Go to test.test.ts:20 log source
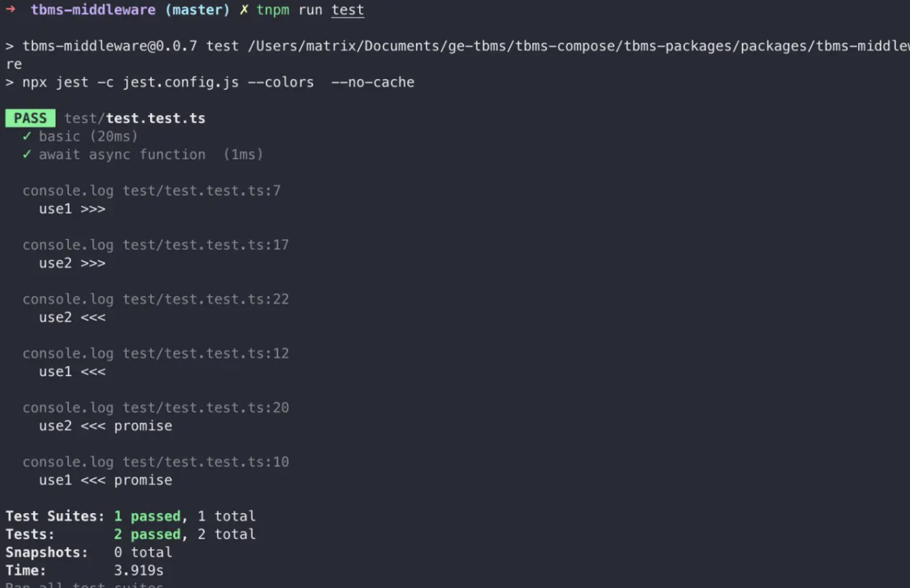 click(x=205, y=407)
